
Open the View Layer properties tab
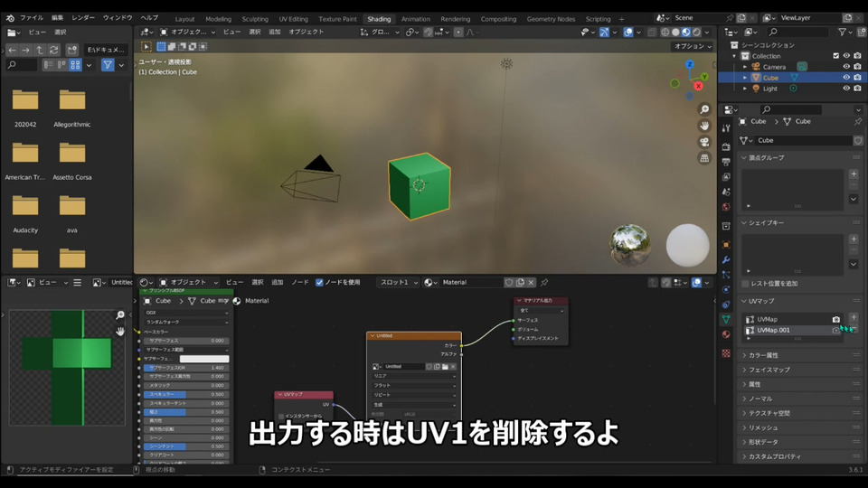click(726, 176)
